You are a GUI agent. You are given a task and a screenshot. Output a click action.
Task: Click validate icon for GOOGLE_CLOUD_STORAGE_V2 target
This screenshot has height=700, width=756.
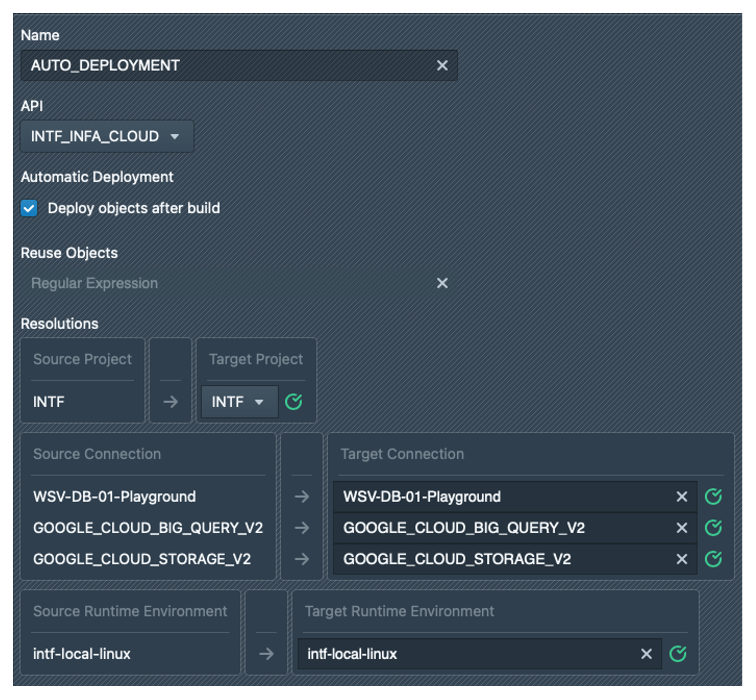click(x=713, y=559)
